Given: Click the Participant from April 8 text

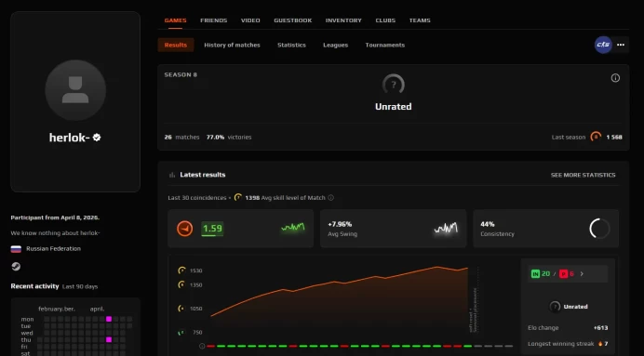Looking at the screenshot, I should pos(55,218).
